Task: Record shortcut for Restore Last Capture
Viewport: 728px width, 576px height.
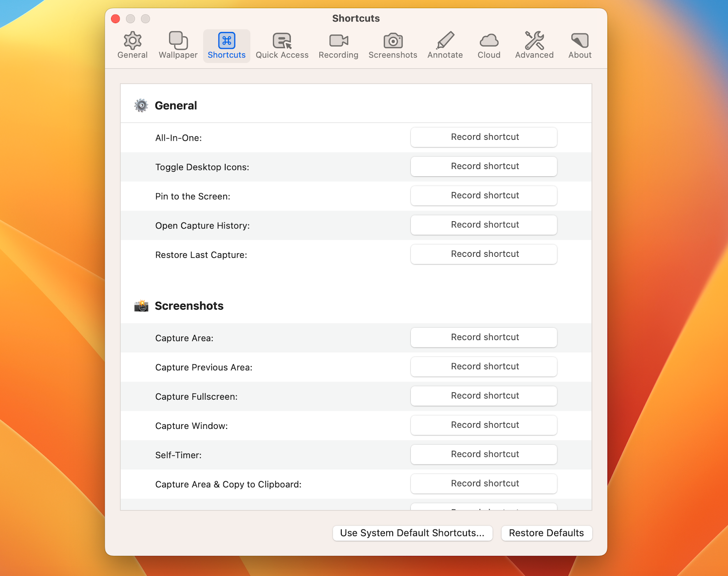Action: point(484,254)
